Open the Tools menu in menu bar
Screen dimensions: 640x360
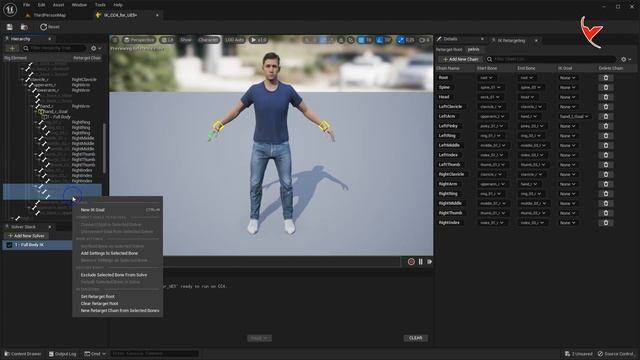[100, 5]
